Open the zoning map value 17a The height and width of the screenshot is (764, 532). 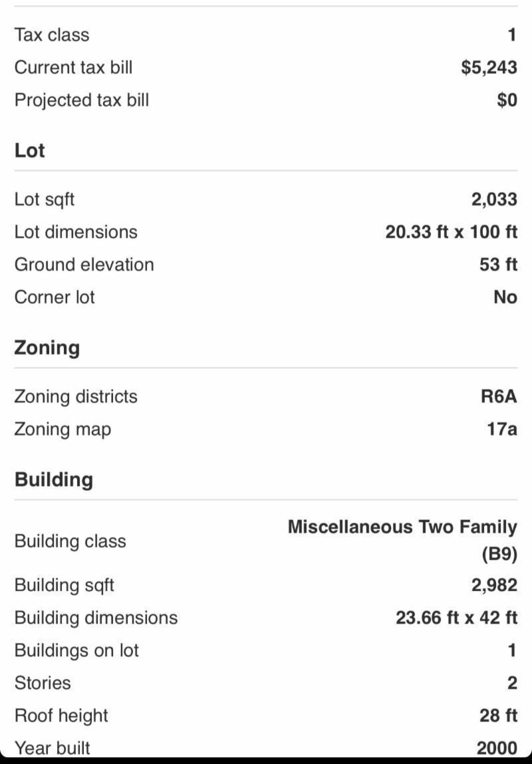click(501, 429)
